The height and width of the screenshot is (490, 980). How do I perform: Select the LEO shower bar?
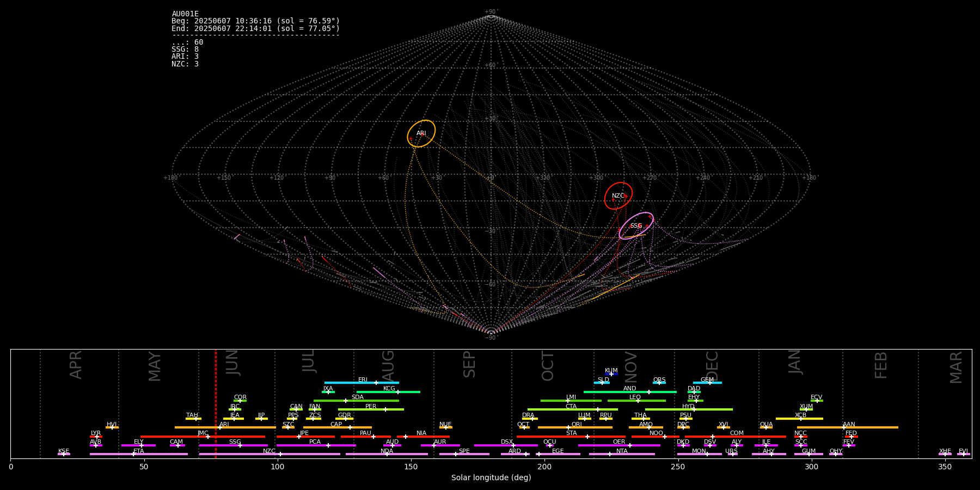(636, 401)
